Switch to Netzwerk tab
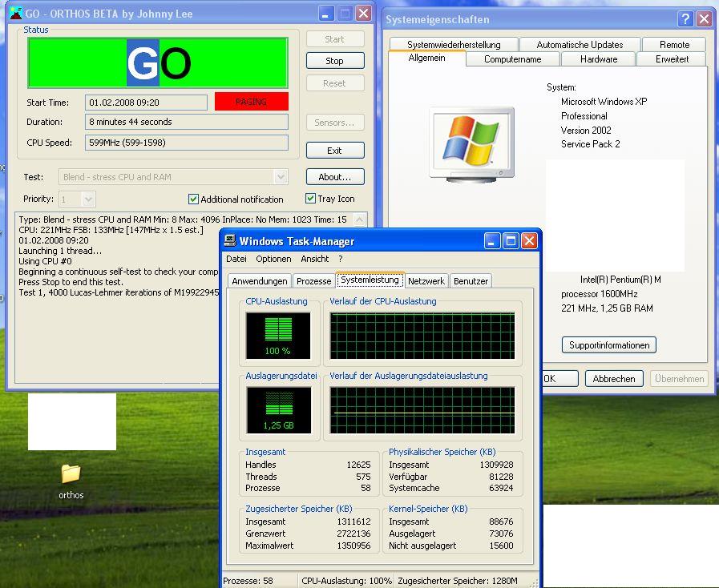The height and width of the screenshot is (588, 719). pos(426,281)
